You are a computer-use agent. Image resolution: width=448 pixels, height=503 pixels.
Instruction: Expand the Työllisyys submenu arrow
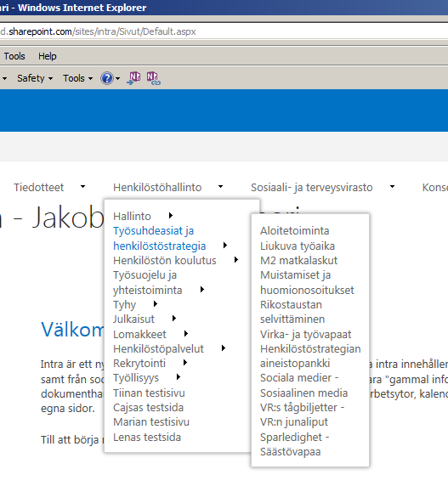pos(179,377)
